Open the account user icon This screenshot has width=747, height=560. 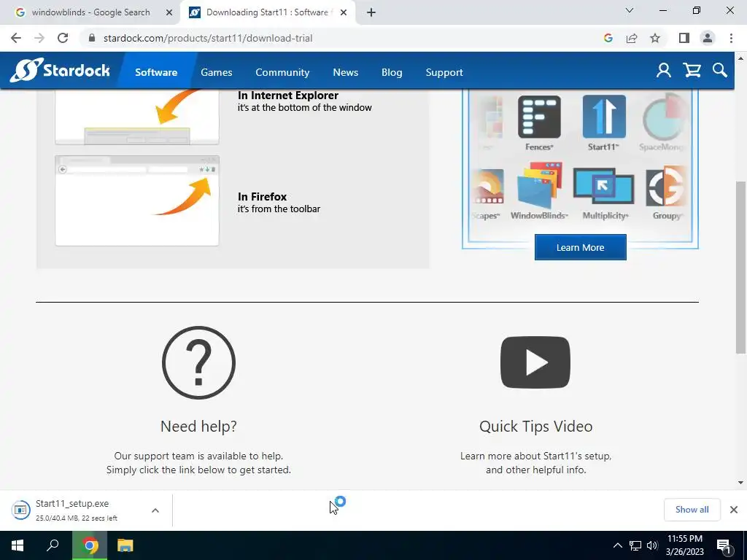[x=664, y=71]
